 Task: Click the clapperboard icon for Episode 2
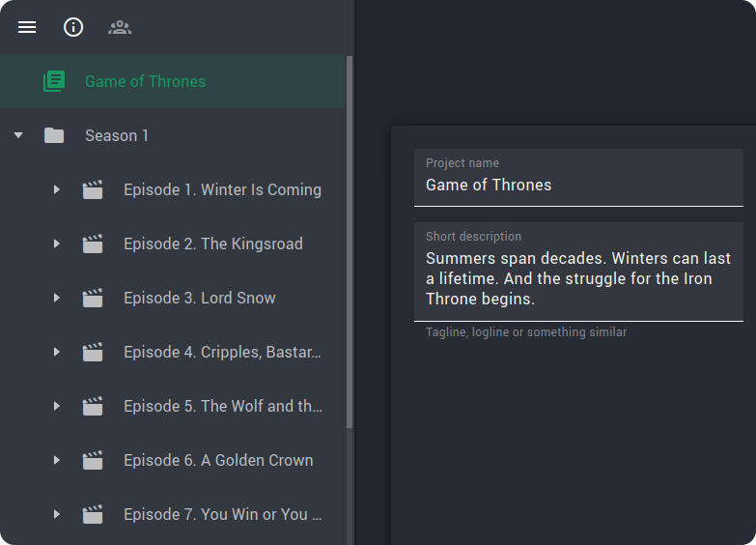point(93,244)
